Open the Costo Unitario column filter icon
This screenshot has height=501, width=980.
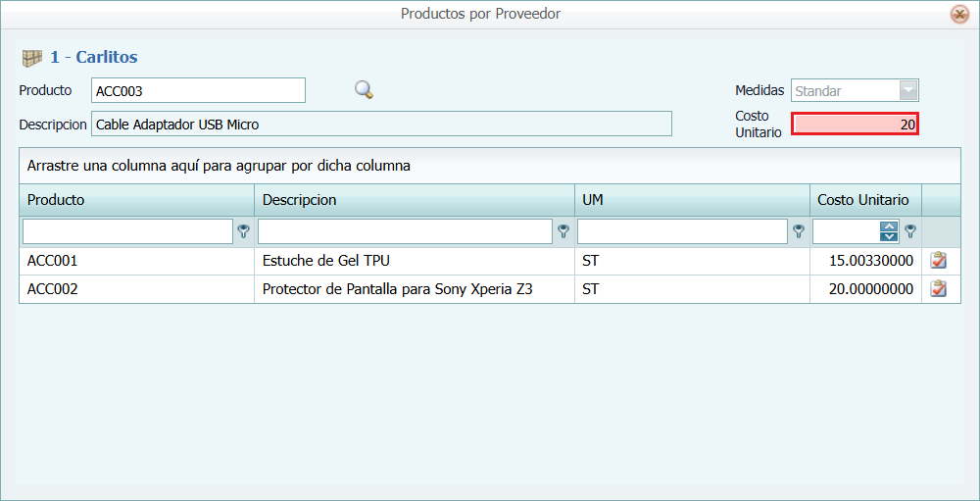(x=910, y=231)
